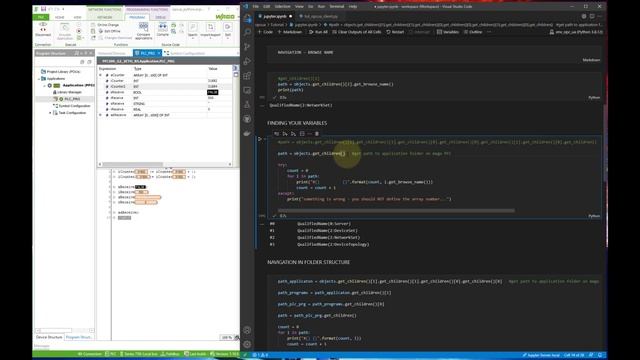The image size is (640, 360).
Task: Collapse the selected cell output
Action: (262, 224)
